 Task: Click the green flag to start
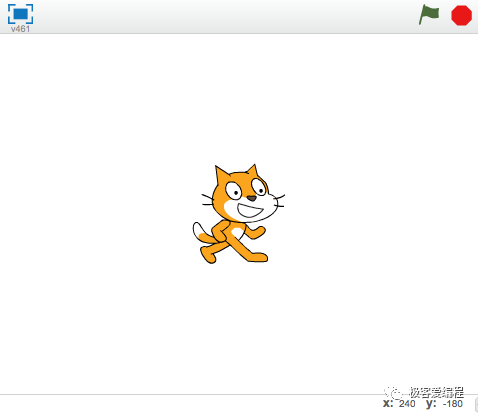[429, 14]
